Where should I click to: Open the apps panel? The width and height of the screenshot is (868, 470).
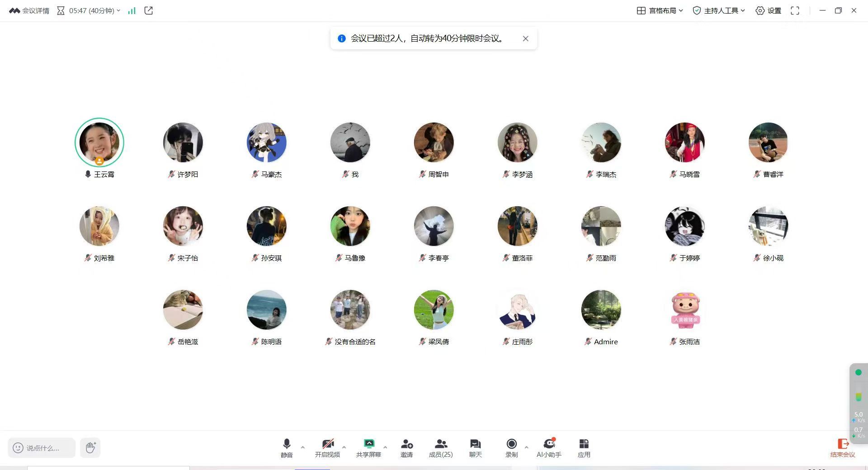click(x=584, y=444)
